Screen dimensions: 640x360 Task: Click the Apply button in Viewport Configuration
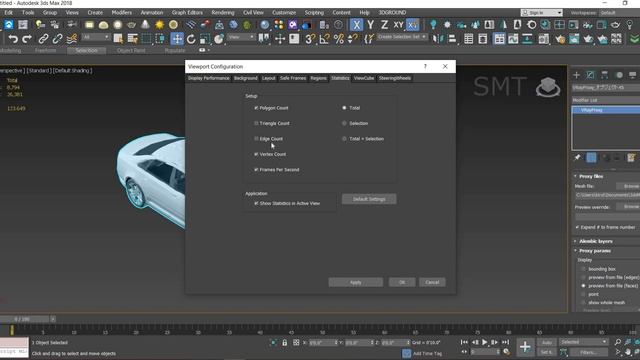pyautogui.click(x=356, y=282)
